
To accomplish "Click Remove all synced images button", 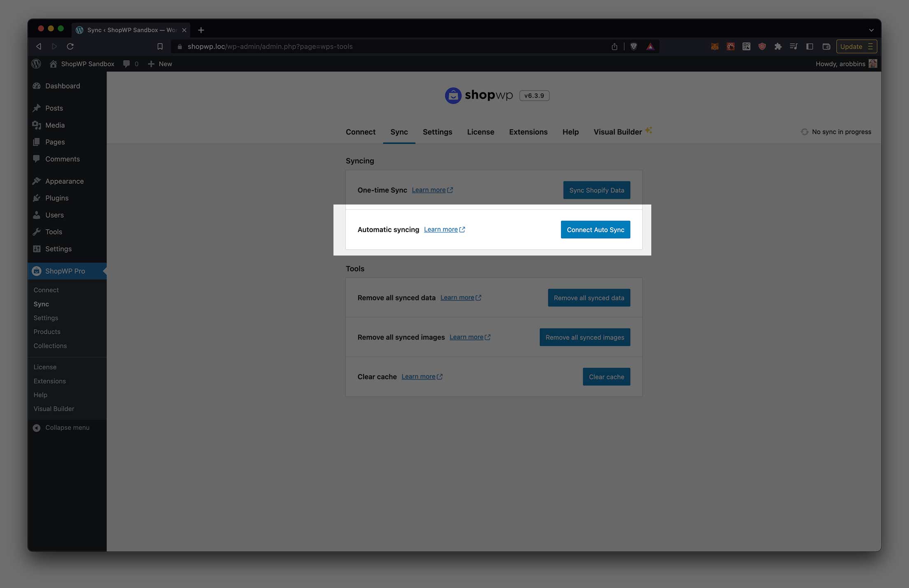I will pyautogui.click(x=585, y=337).
